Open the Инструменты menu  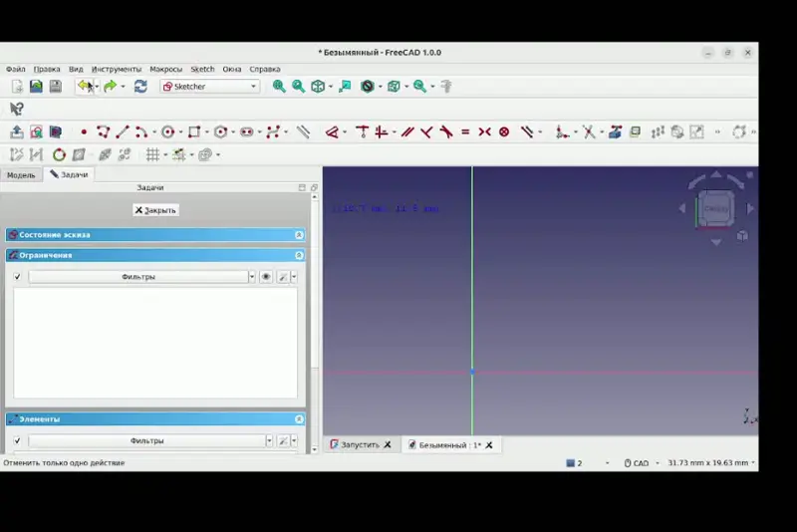[117, 69]
